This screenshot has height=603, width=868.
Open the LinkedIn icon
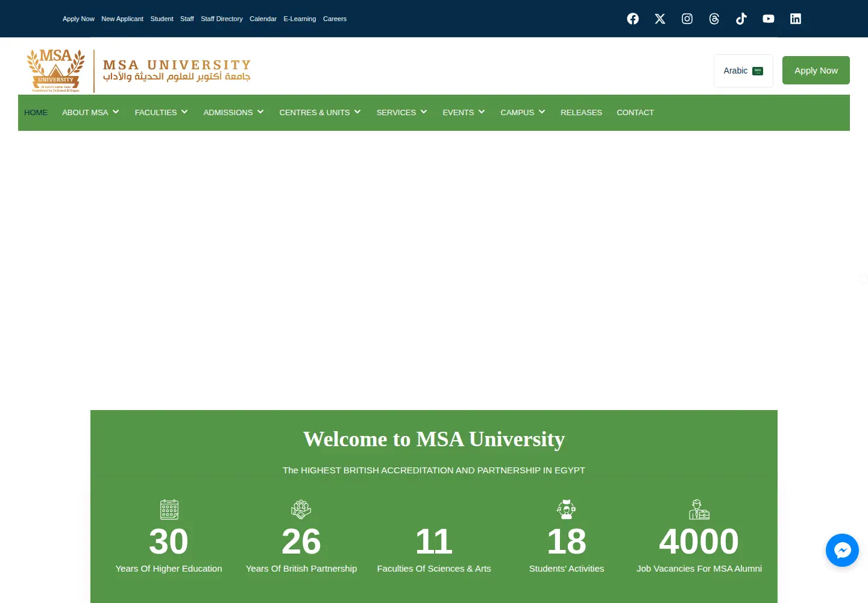click(796, 19)
